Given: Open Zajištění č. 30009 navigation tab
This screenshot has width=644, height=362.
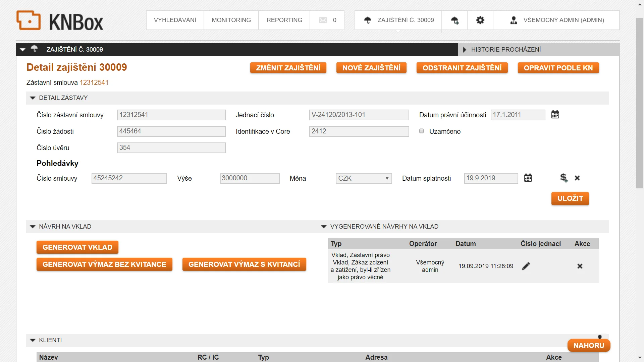Looking at the screenshot, I should pos(398,20).
